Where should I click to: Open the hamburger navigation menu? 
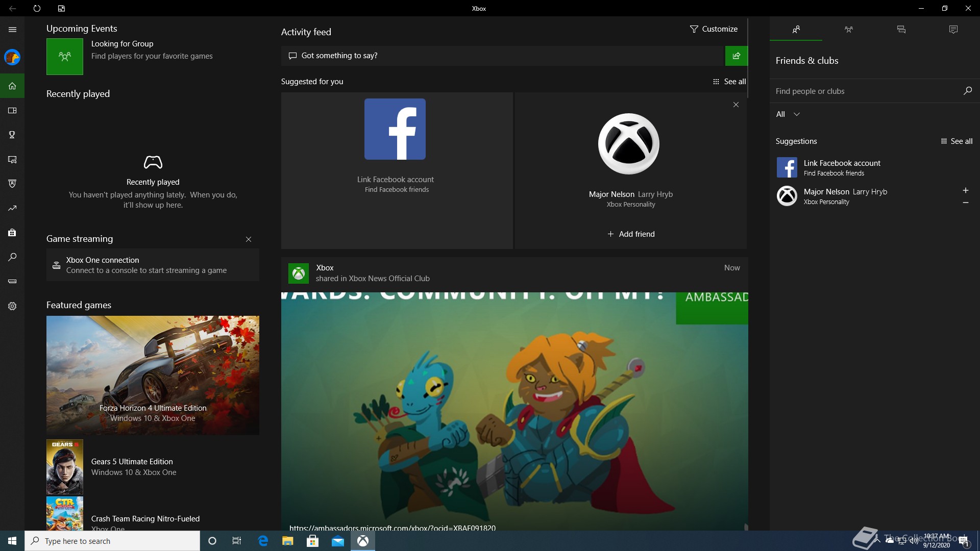pos(12,29)
